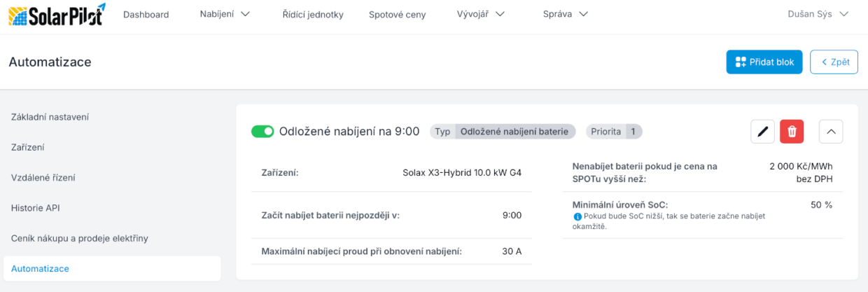Expand the Vývojář dropdown menu
The width and height of the screenshot is (868, 292).
click(x=480, y=14)
